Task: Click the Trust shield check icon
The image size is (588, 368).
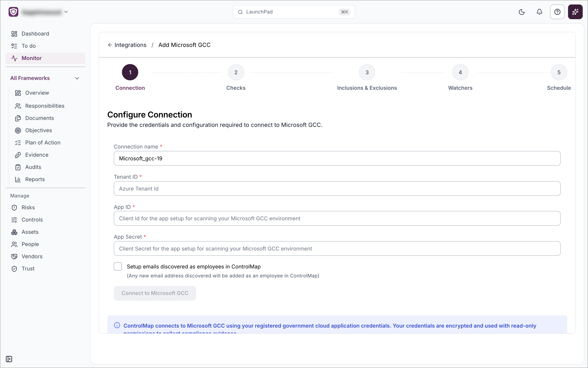Action: tap(14, 269)
